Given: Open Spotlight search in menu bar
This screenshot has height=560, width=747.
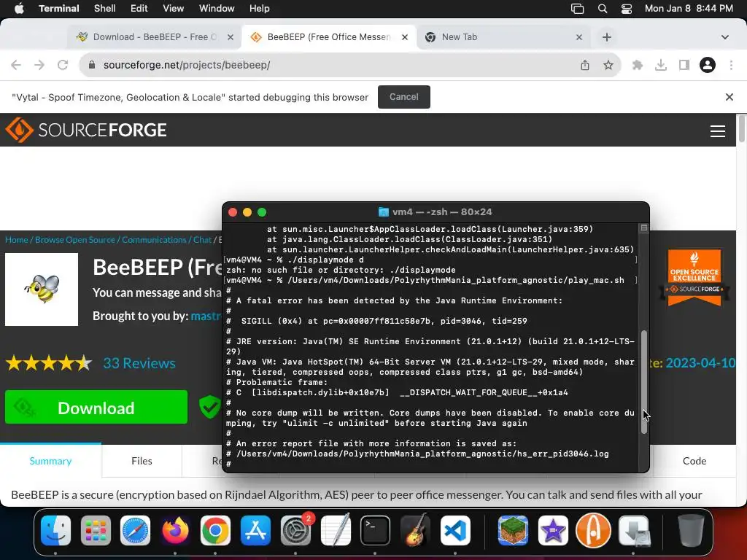Looking at the screenshot, I should point(602,9).
